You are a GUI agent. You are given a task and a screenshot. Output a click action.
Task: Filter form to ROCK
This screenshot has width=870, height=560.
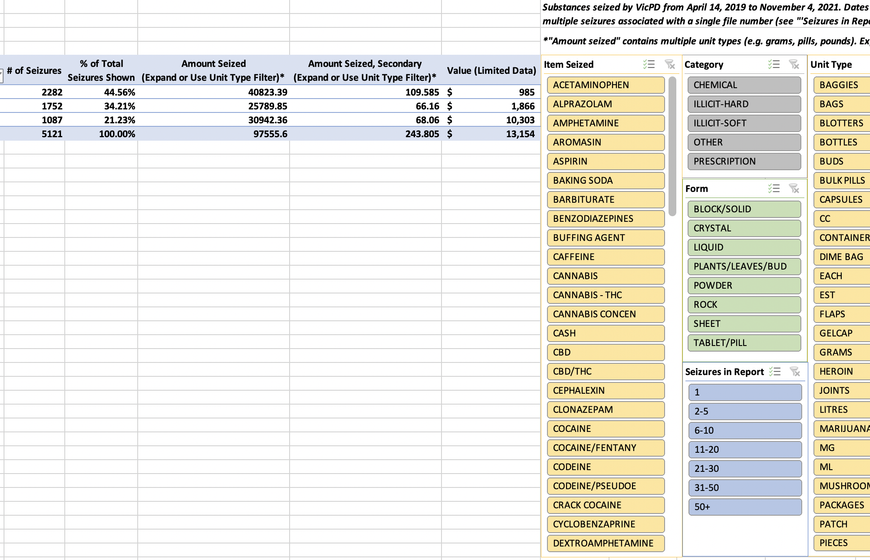[744, 305]
